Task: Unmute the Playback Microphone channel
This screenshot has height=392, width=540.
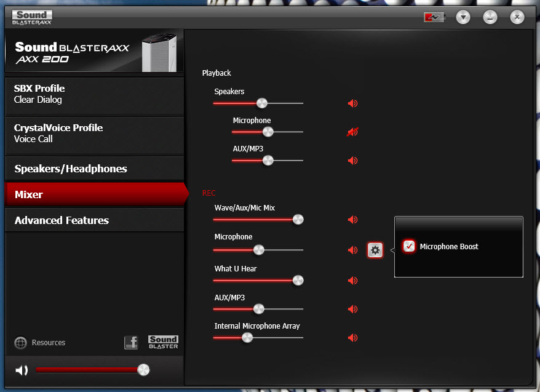Action: (x=352, y=132)
